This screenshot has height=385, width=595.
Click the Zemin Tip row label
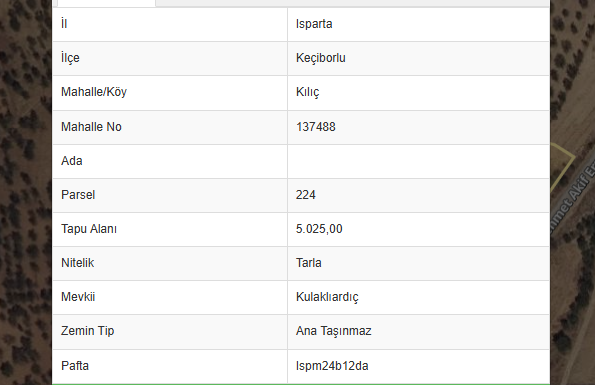pos(88,331)
